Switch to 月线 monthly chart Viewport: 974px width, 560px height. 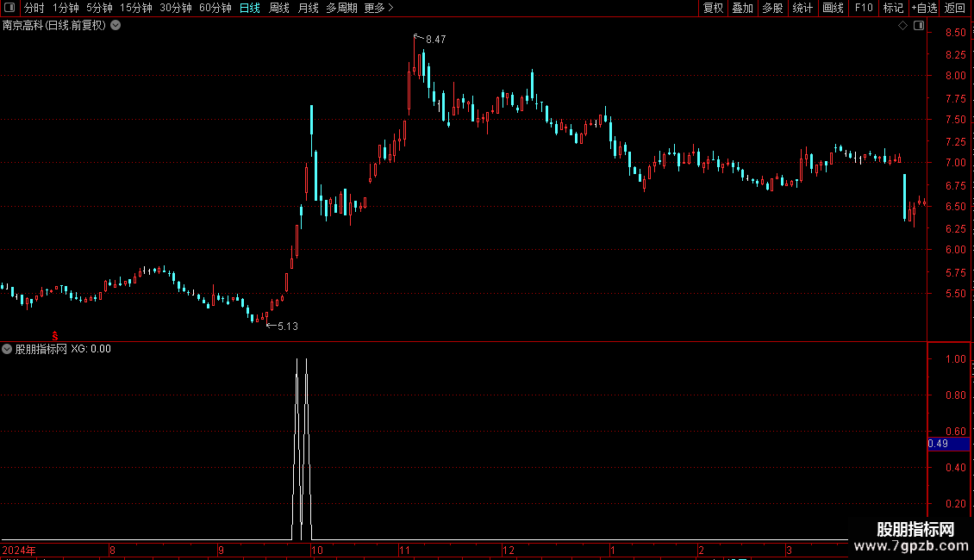[308, 8]
